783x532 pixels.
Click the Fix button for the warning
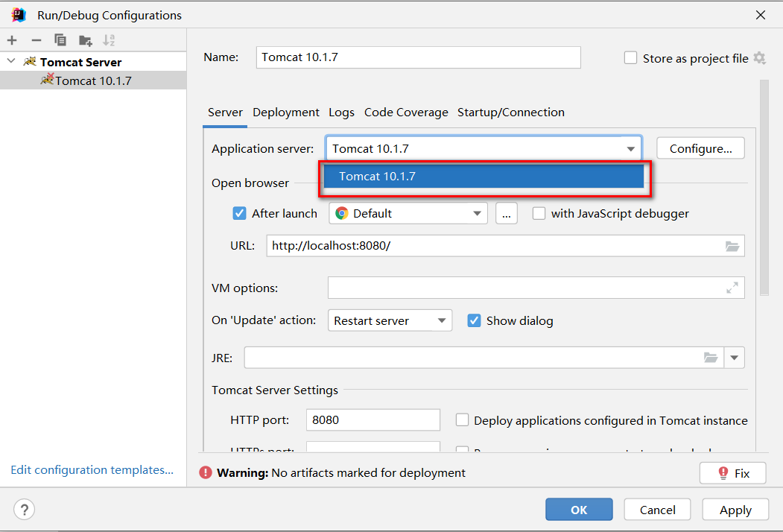[x=733, y=473]
